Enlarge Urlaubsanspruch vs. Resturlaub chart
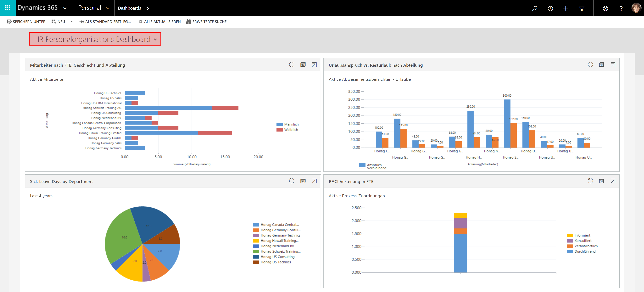Viewport: 644px width, 292px height. click(x=613, y=64)
